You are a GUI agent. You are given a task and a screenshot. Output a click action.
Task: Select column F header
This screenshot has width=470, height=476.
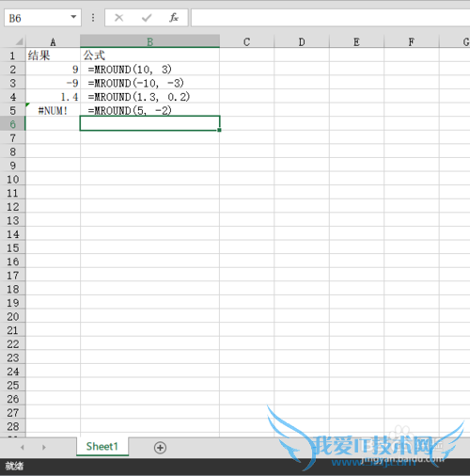click(x=412, y=41)
